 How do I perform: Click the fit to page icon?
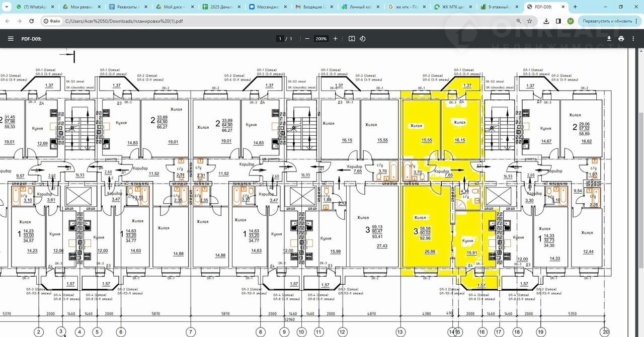coord(352,39)
